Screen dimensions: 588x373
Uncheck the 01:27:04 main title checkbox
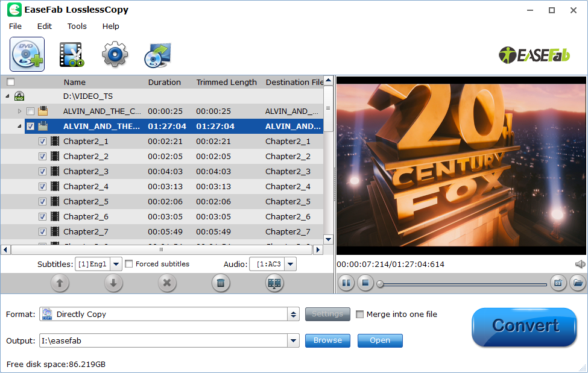30,127
